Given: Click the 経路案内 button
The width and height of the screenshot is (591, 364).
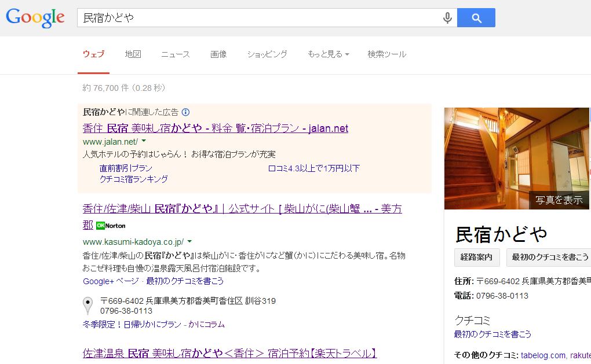Looking at the screenshot, I should point(477,257).
